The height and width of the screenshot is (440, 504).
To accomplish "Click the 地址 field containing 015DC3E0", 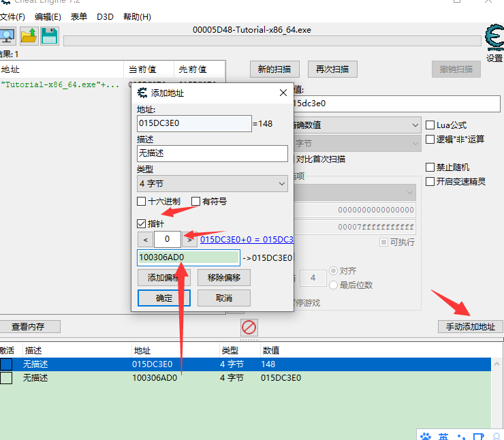I will coord(194,123).
